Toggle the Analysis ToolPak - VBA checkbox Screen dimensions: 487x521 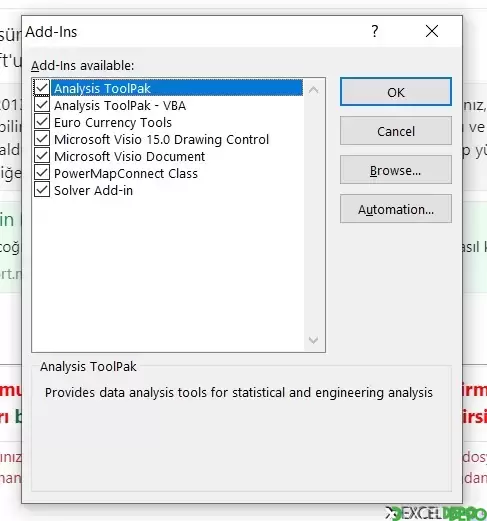[x=42, y=105]
